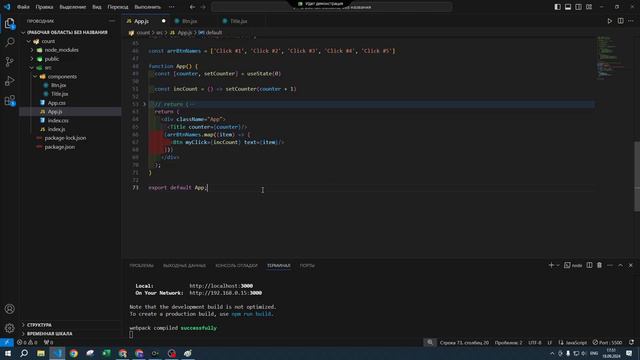The height and width of the screenshot is (360, 640).
Task: Open the Extensions view
Action: [9, 100]
